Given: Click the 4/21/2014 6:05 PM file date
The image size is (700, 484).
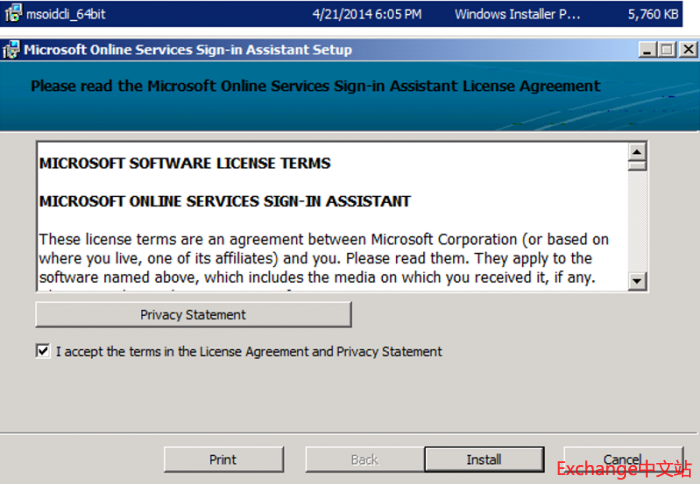Looking at the screenshot, I should (367, 14).
